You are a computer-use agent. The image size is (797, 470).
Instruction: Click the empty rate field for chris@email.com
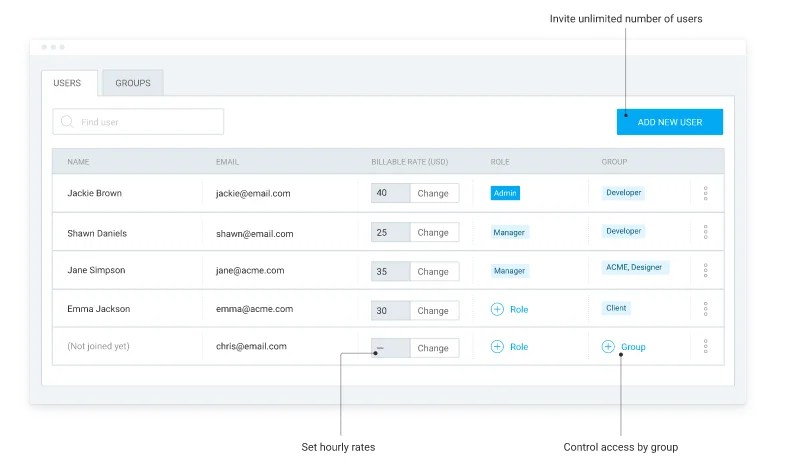click(x=390, y=348)
